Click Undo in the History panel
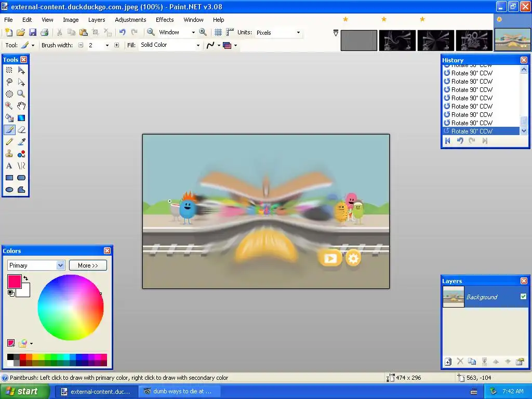 460,141
